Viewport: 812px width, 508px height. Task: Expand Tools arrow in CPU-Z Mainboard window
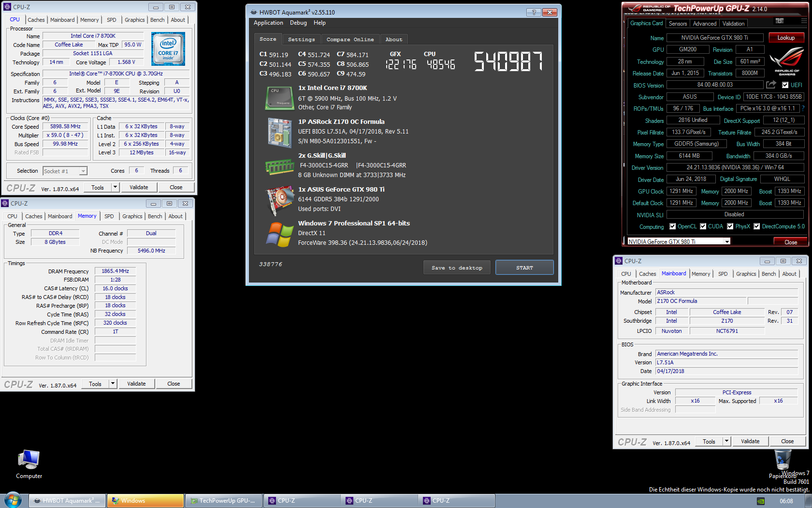click(726, 441)
